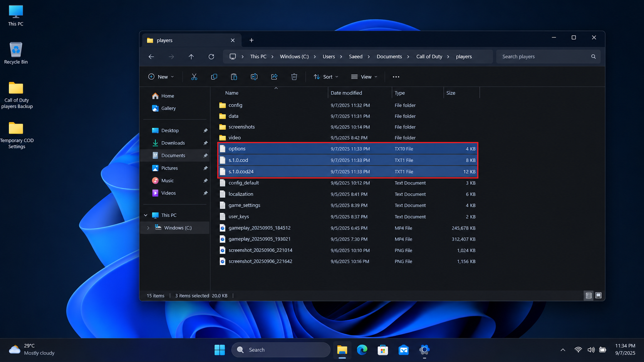This screenshot has height=362, width=644.
Task: Open Microsoft Edge from the taskbar
Action: (362, 350)
